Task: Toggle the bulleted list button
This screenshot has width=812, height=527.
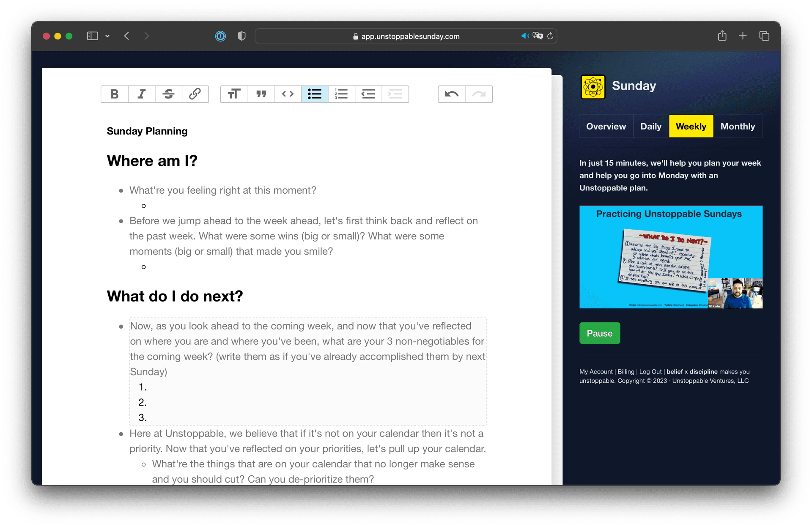Action: pos(315,94)
